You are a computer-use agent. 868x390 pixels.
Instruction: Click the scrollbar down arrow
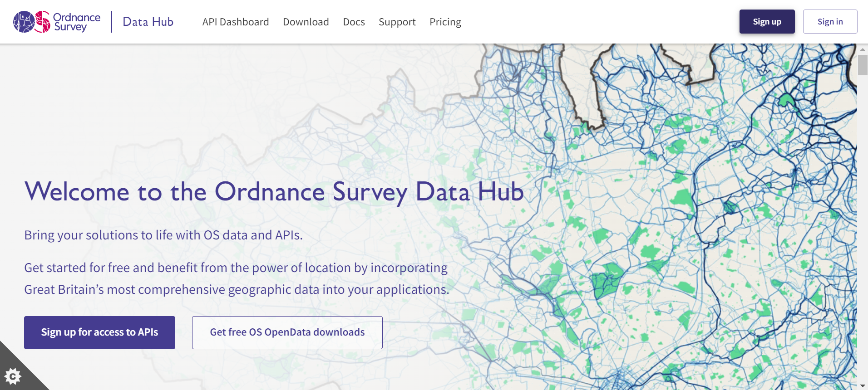(863, 385)
